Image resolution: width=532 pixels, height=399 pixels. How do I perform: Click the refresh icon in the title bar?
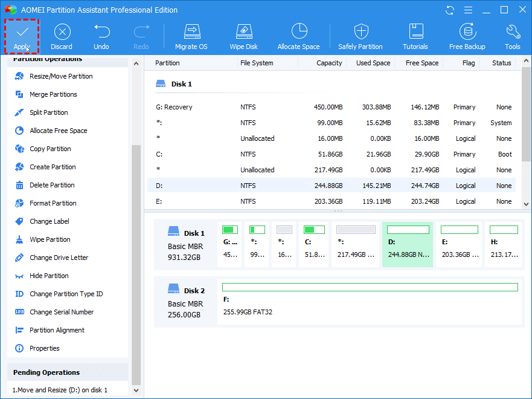pos(450,10)
